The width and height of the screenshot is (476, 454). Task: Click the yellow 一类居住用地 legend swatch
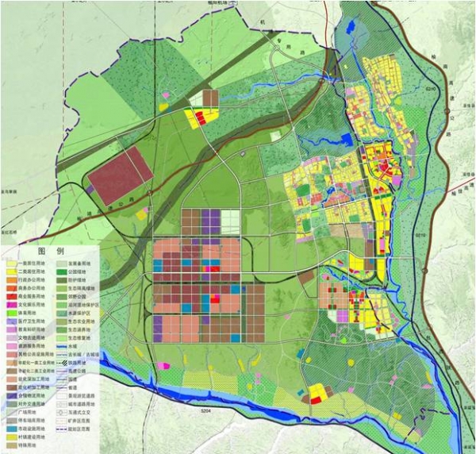(11, 264)
